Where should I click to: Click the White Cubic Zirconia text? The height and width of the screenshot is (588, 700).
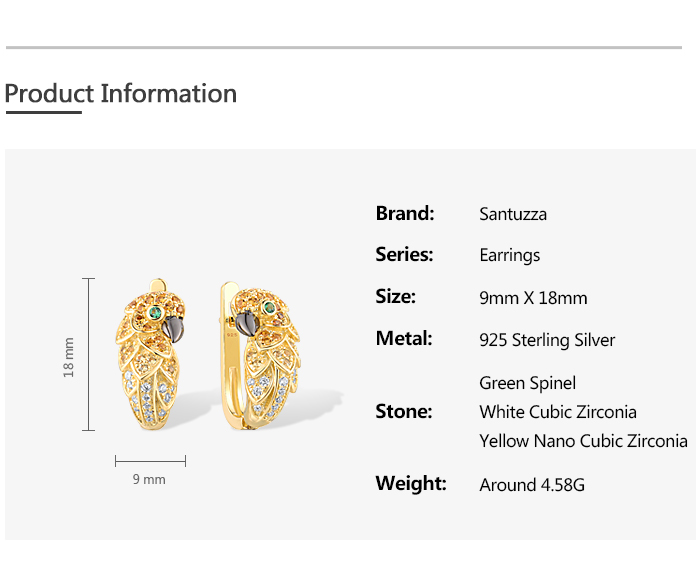[558, 412]
